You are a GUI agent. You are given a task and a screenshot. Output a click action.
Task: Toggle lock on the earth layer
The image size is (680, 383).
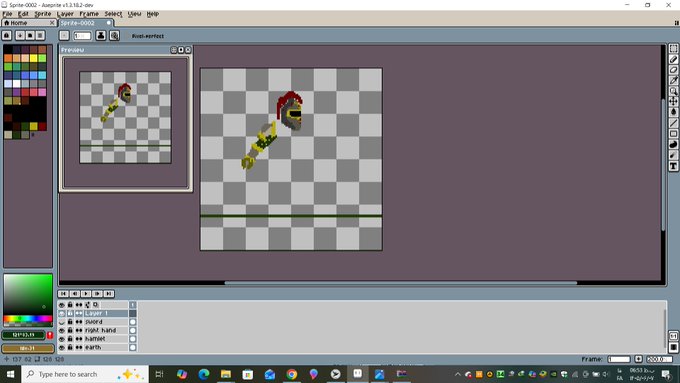(x=70, y=347)
